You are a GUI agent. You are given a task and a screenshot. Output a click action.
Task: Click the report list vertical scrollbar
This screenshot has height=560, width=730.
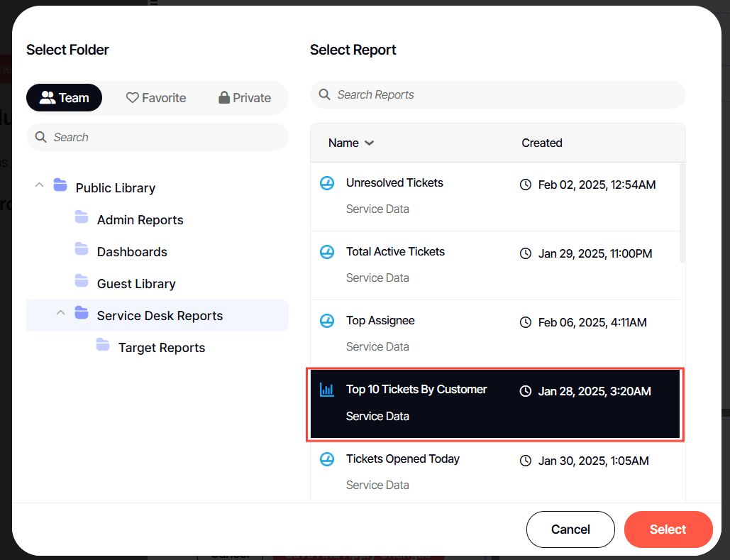coord(682,213)
